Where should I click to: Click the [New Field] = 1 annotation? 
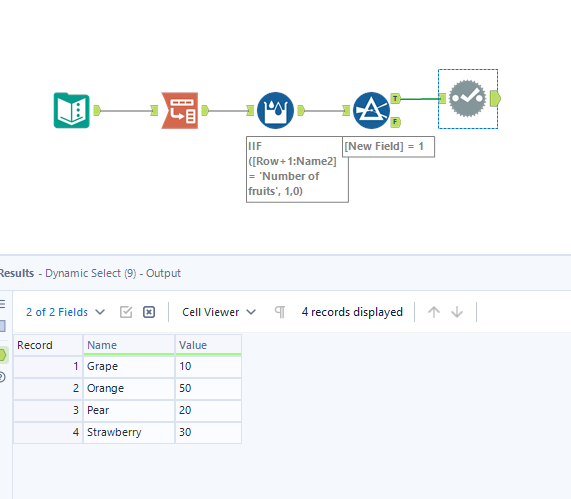click(389, 147)
